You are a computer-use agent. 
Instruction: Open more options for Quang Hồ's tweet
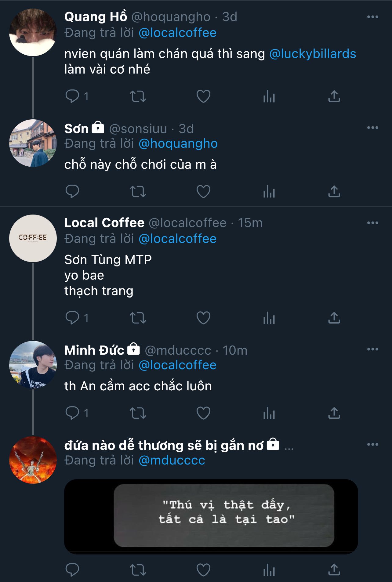(x=372, y=17)
